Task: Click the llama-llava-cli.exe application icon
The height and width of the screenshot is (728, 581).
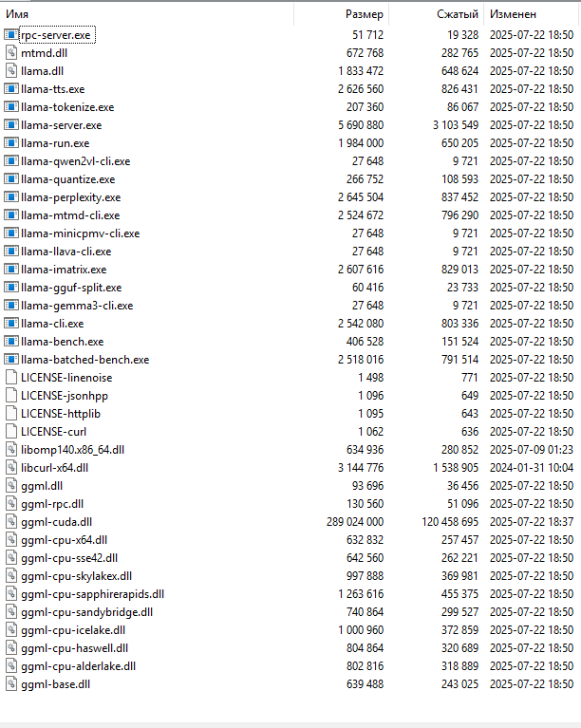Action: pos(11,252)
